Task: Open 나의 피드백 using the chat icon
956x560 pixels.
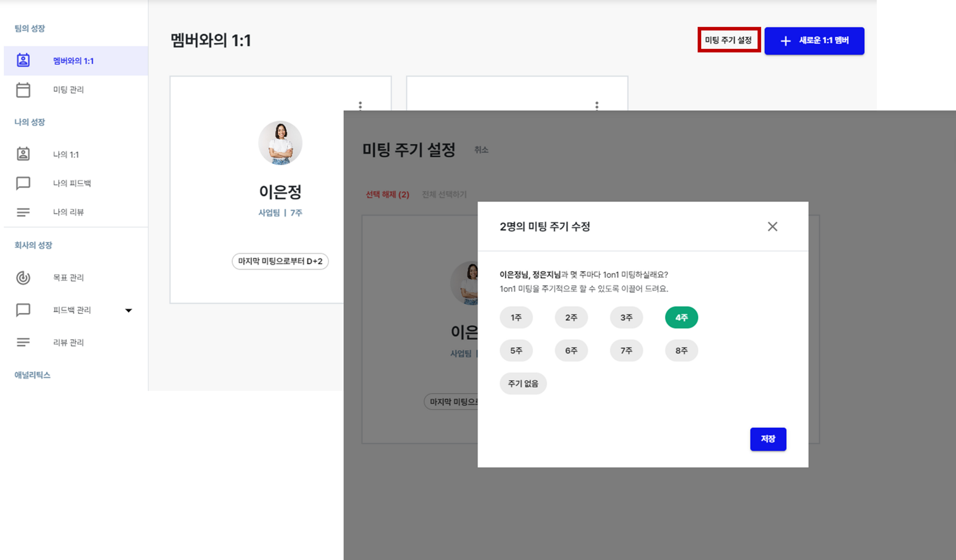Action: tap(23, 183)
